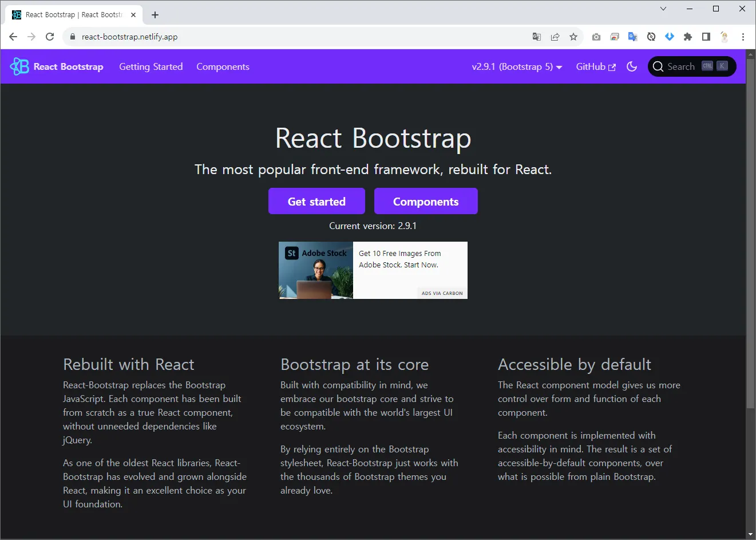Click the translate page icon in address bar
Viewport: 756px width, 540px height.
(x=536, y=37)
